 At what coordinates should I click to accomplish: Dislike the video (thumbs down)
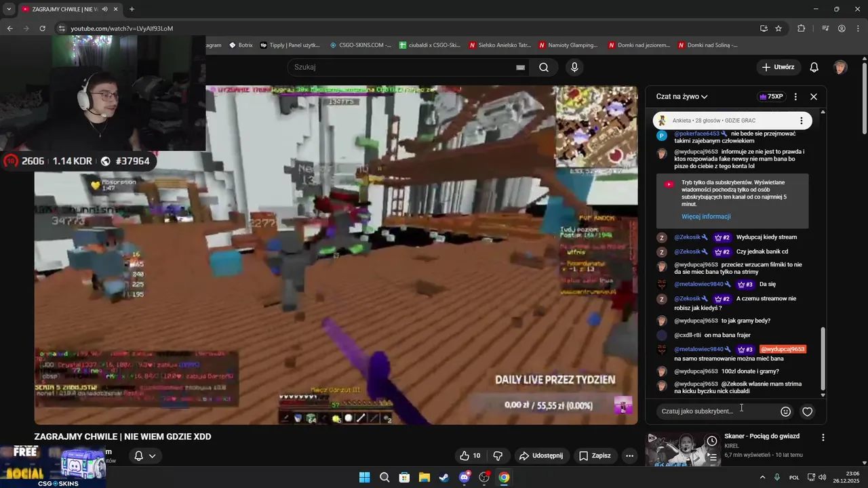pos(498,455)
